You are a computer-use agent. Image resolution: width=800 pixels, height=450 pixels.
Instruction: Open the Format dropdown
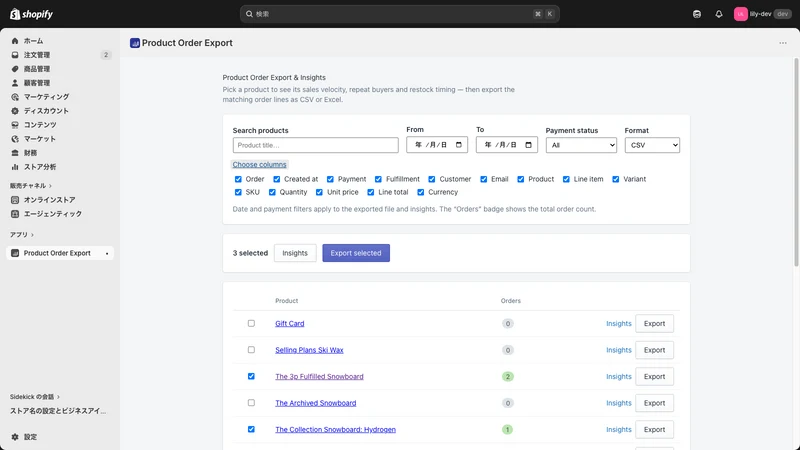(652, 145)
